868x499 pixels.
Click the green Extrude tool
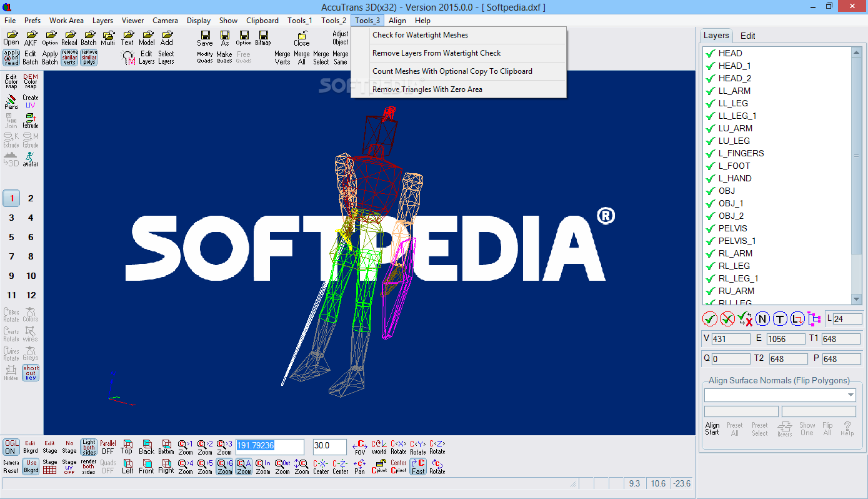31,121
